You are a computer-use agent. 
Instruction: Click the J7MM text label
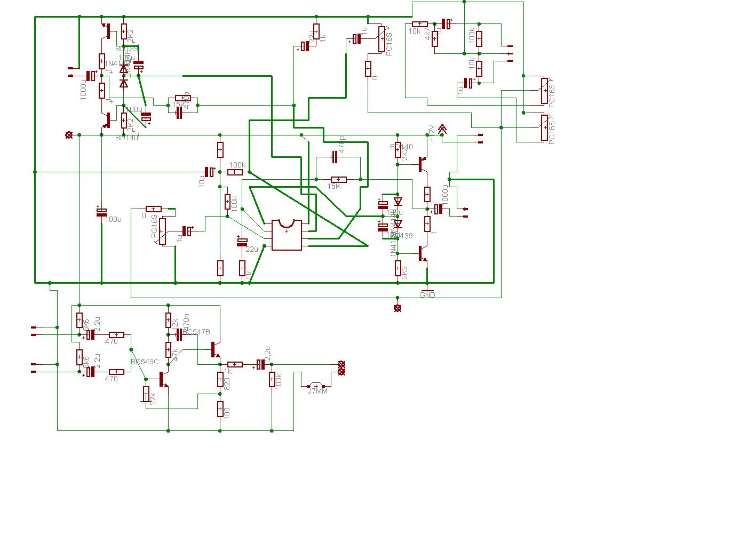[318, 391]
